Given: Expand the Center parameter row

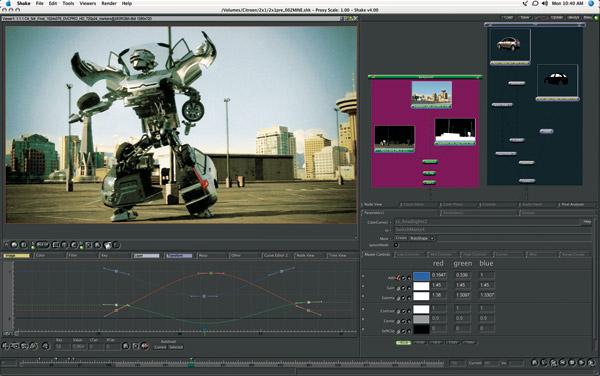Looking at the screenshot, I should (363, 319).
